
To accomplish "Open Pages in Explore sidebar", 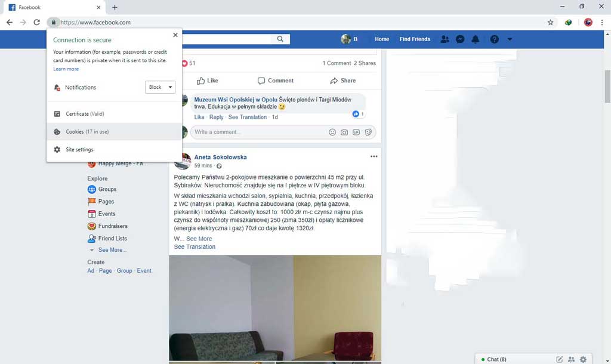I will [x=101, y=202].
